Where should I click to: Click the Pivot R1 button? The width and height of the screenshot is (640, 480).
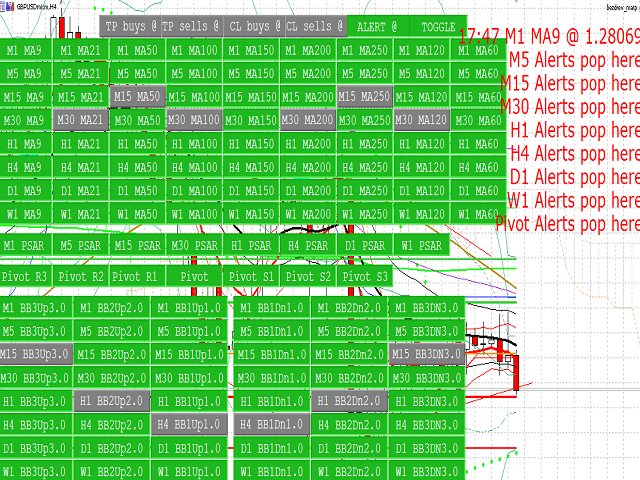[x=138, y=276]
